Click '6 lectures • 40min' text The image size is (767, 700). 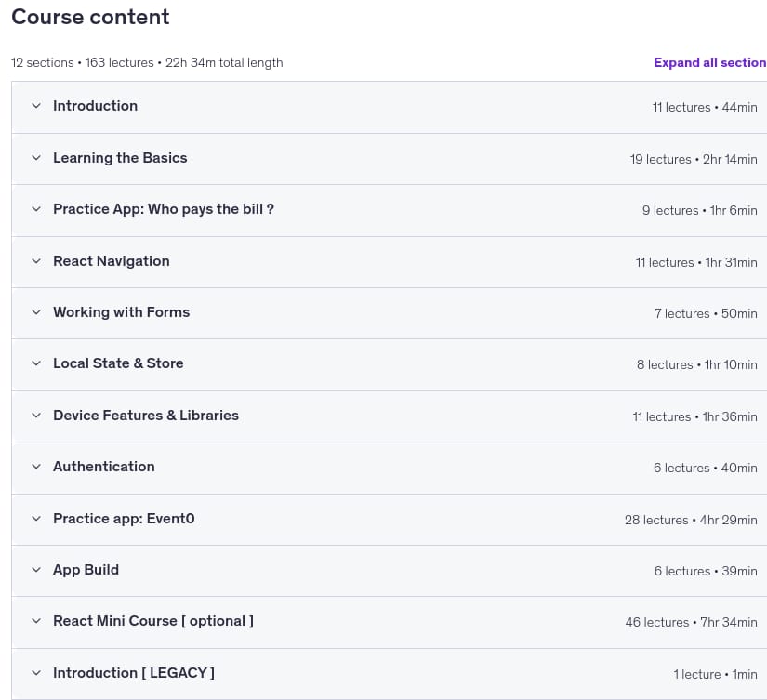click(x=706, y=468)
